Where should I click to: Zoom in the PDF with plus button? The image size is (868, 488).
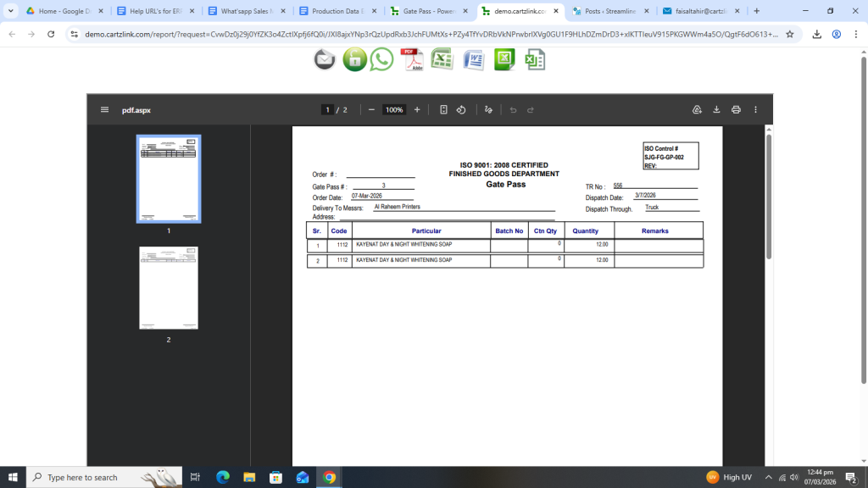coord(417,110)
